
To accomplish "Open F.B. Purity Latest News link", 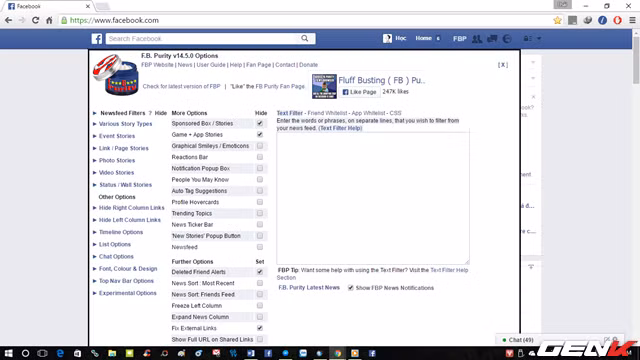I will click(309, 287).
